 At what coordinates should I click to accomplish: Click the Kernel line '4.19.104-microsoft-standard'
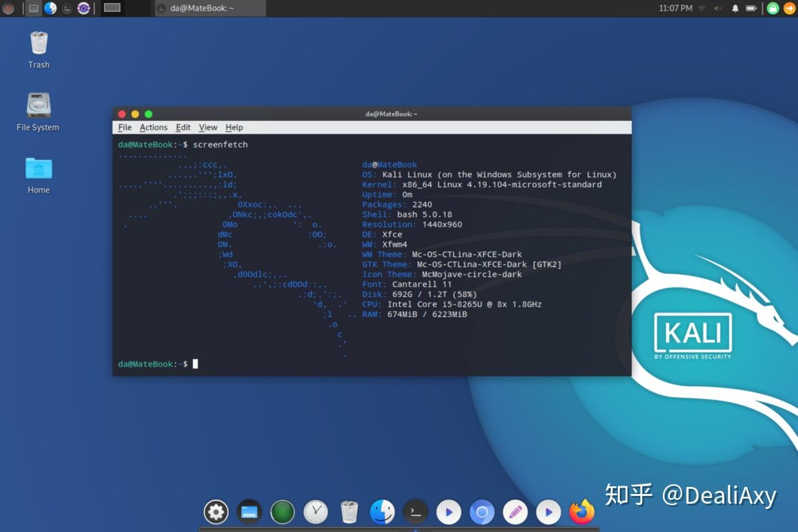coord(482,185)
